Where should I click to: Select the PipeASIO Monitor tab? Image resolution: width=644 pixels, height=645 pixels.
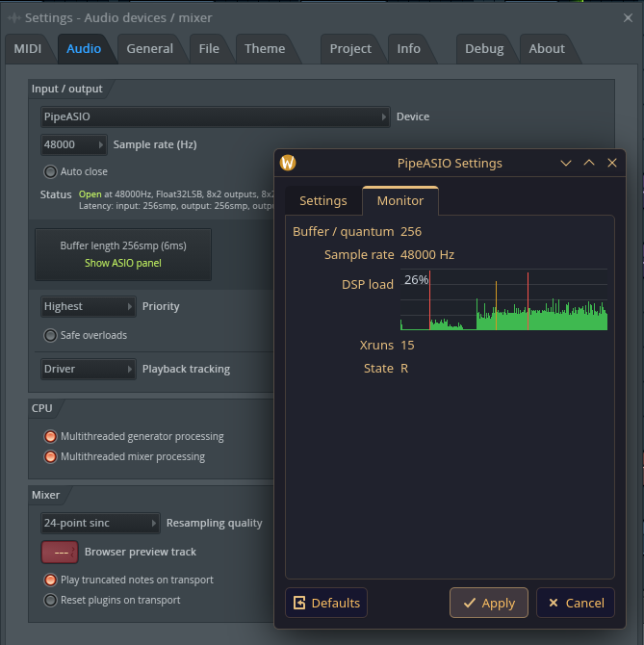(400, 200)
